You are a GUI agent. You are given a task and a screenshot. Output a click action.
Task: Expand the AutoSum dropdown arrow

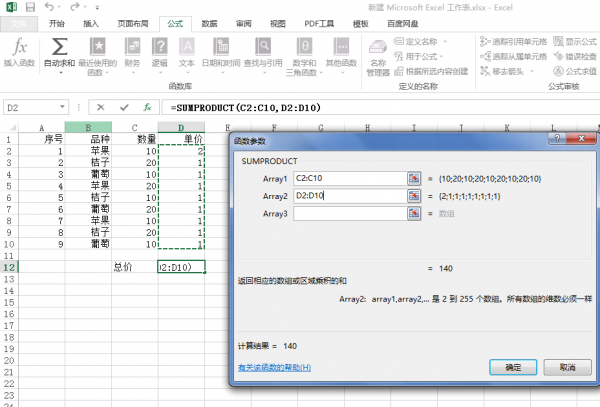pos(60,73)
